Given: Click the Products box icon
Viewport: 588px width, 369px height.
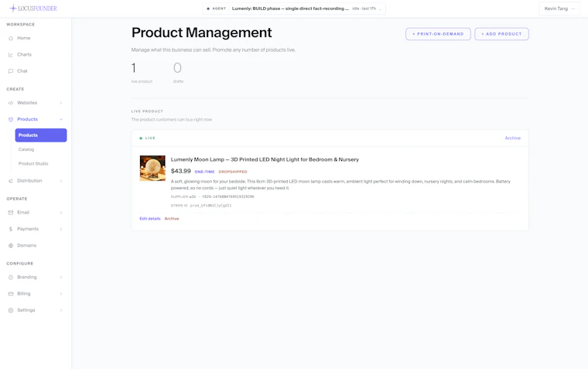Looking at the screenshot, I should point(11,119).
